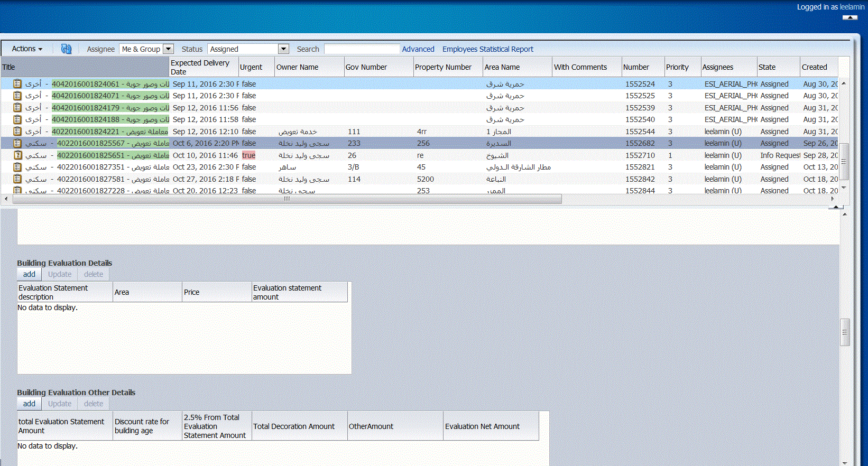Click number cell 1552682
The image size is (868, 466).
tap(640, 143)
